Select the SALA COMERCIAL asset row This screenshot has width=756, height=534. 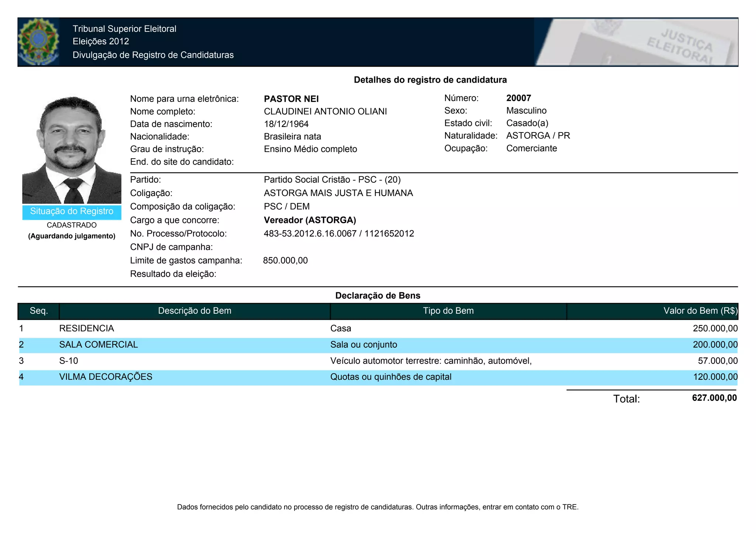pyautogui.click(x=99, y=344)
